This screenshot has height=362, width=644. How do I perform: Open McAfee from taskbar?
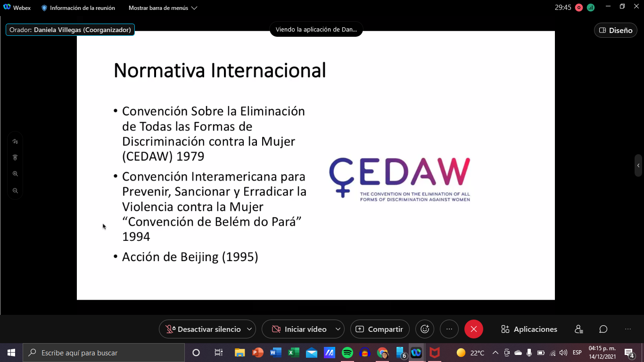[x=435, y=353]
